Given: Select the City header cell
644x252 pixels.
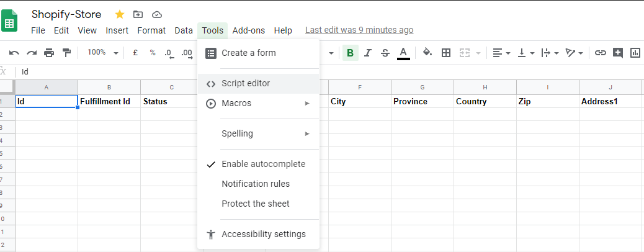Looking at the screenshot, I should tap(360, 102).
